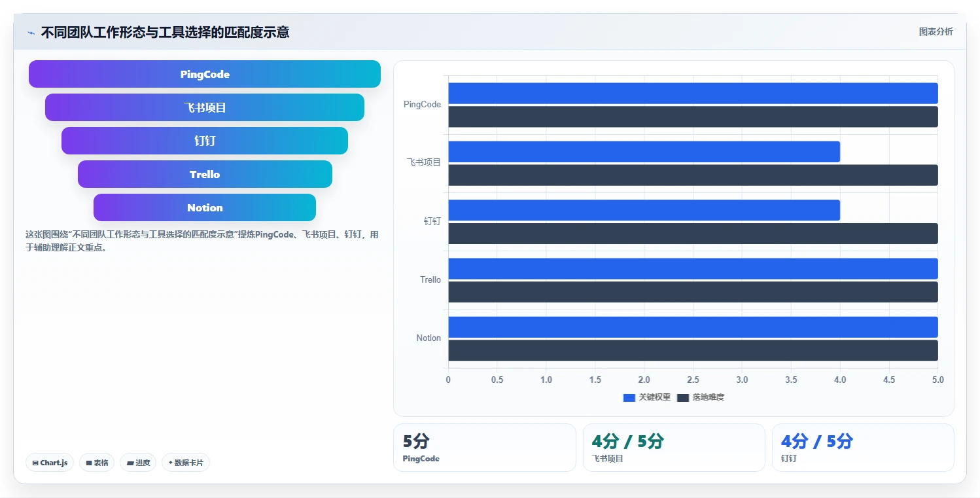Click the 3.0 tick on x-axis
The width and height of the screenshot is (980, 498).
742,380
